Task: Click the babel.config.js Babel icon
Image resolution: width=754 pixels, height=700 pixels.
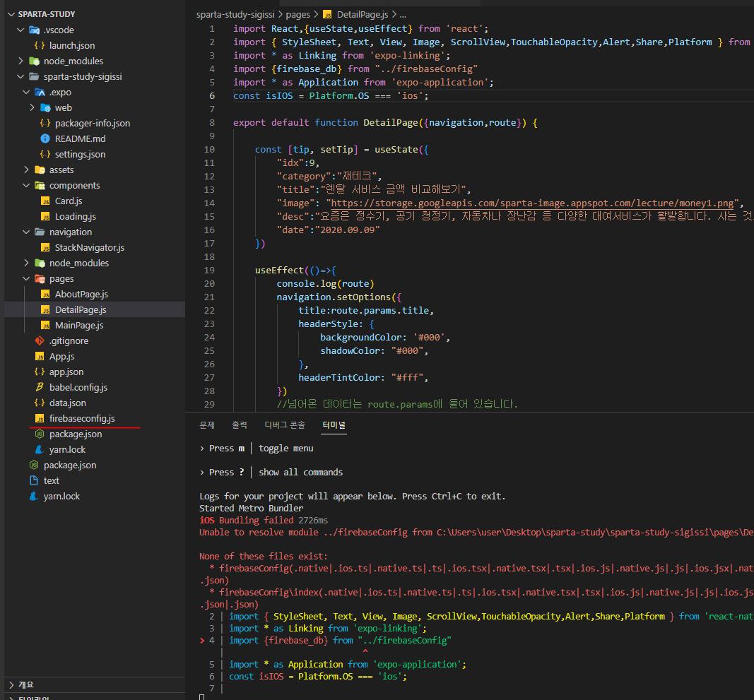Action: (x=40, y=388)
